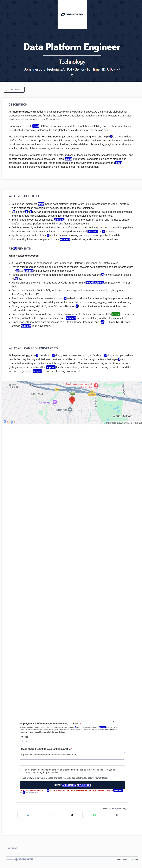Share job on LinkedIn

pos(28,815)
